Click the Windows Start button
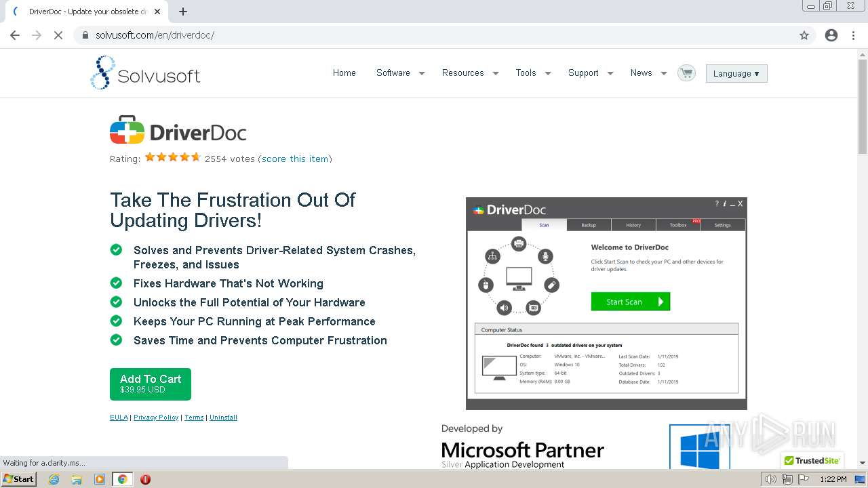868x488 pixels. (x=18, y=479)
